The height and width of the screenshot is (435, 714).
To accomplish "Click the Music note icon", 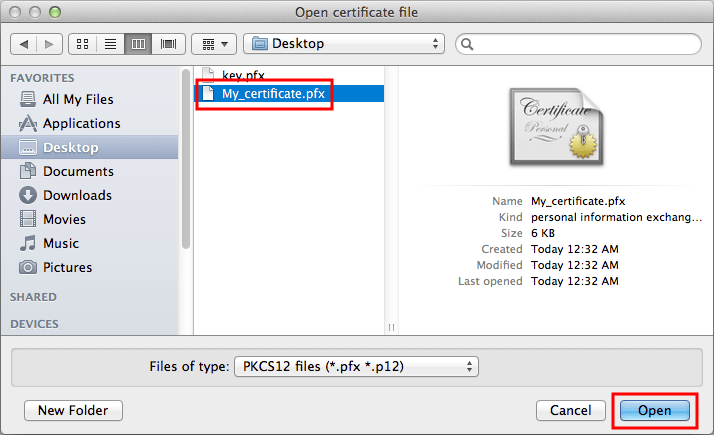I will tap(28, 243).
